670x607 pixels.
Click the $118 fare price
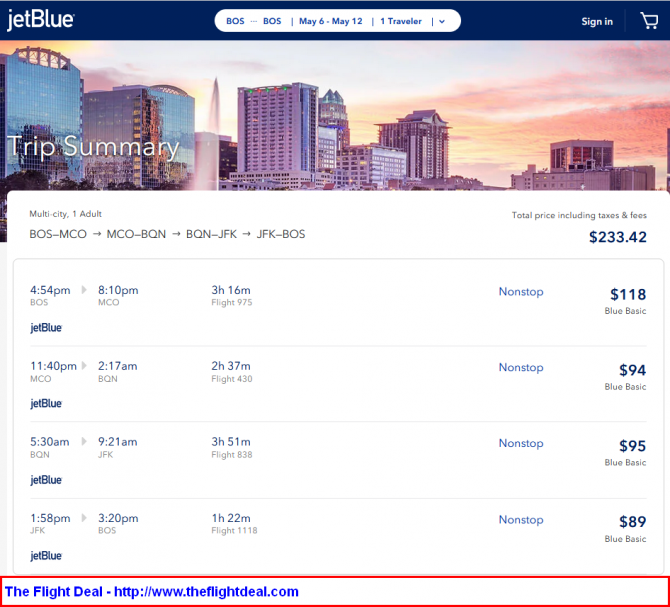(628, 294)
